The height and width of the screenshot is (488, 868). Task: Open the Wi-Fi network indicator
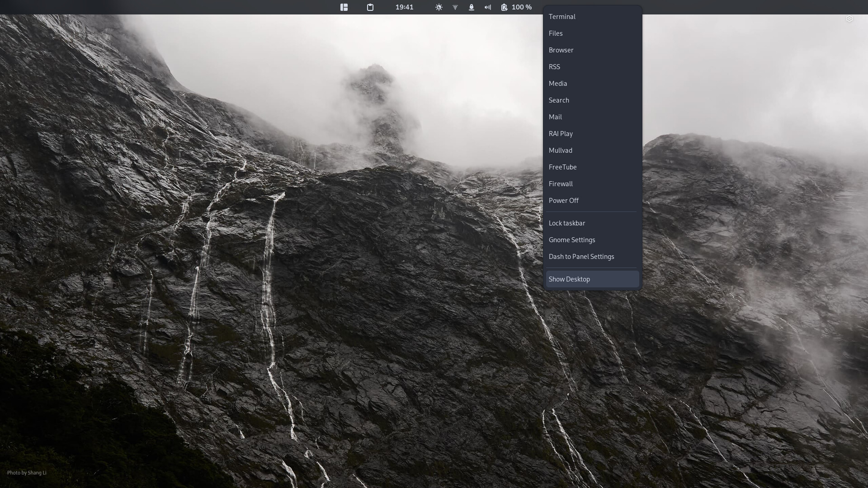[455, 7]
